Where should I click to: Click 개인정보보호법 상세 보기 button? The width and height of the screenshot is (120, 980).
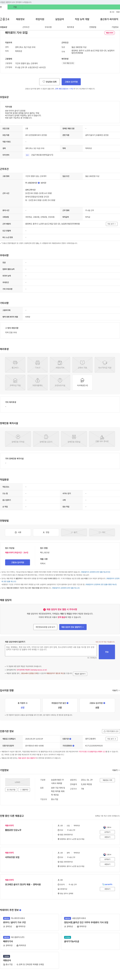[x=45, y=627]
